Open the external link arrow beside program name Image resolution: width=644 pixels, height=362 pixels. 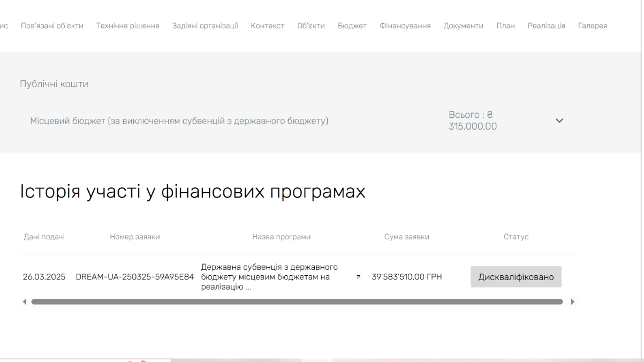coord(359,277)
